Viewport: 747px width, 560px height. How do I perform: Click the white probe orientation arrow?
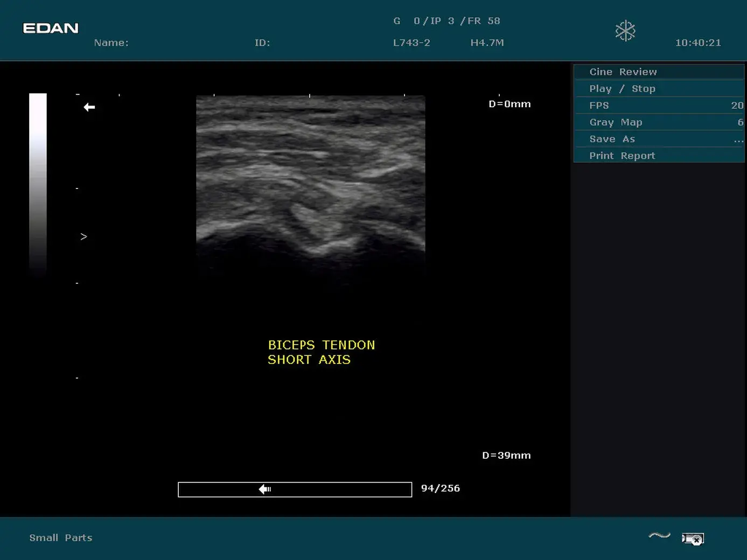[89, 107]
